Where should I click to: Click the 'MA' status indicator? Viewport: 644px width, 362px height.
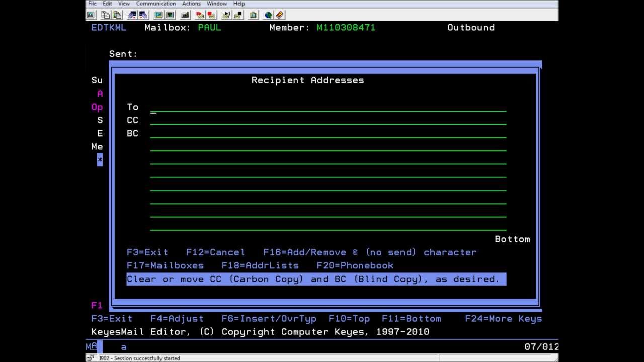(x=91, y=347)
